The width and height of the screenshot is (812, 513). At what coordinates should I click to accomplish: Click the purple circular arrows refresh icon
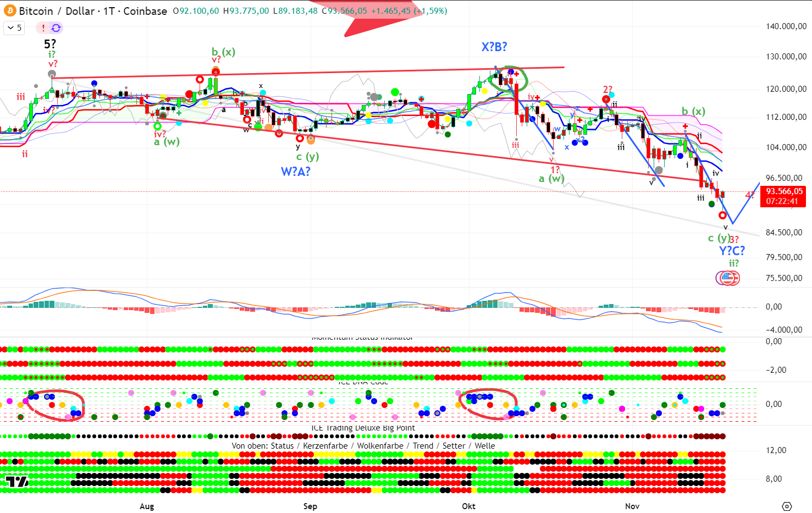click(x=56, y=27)
